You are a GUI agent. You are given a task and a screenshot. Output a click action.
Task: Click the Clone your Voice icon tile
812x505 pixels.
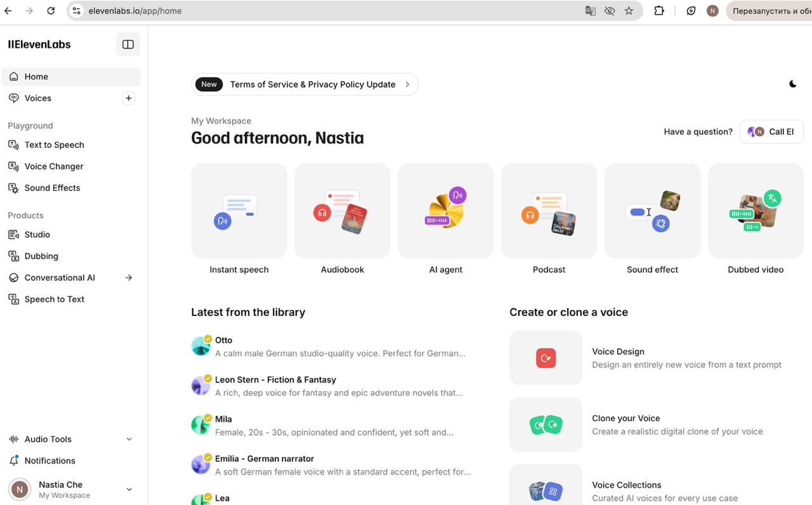click(546, 424)
